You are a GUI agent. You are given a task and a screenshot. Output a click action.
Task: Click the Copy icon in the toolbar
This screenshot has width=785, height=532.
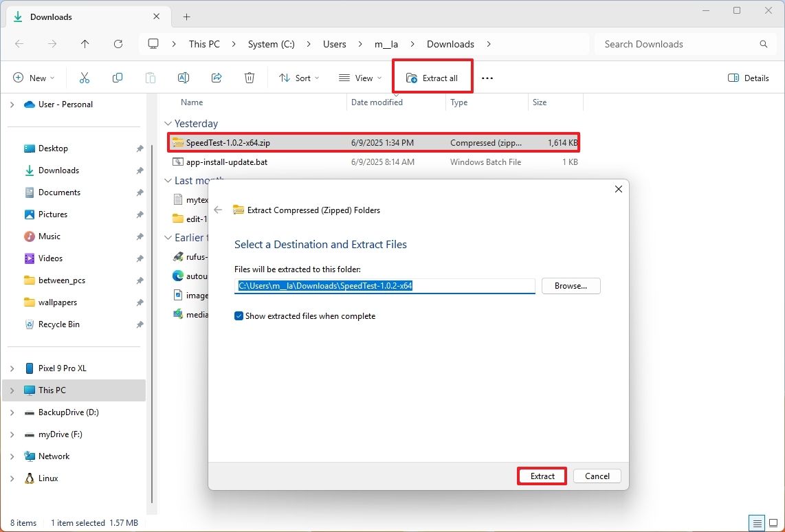click(x=117, y=78)
